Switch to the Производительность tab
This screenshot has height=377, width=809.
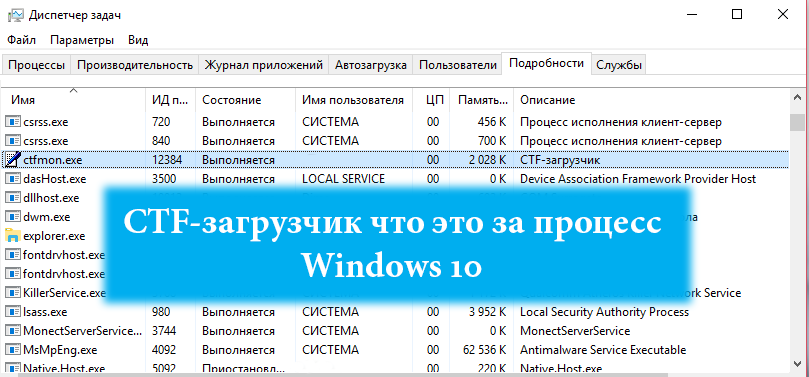[135, 65]
